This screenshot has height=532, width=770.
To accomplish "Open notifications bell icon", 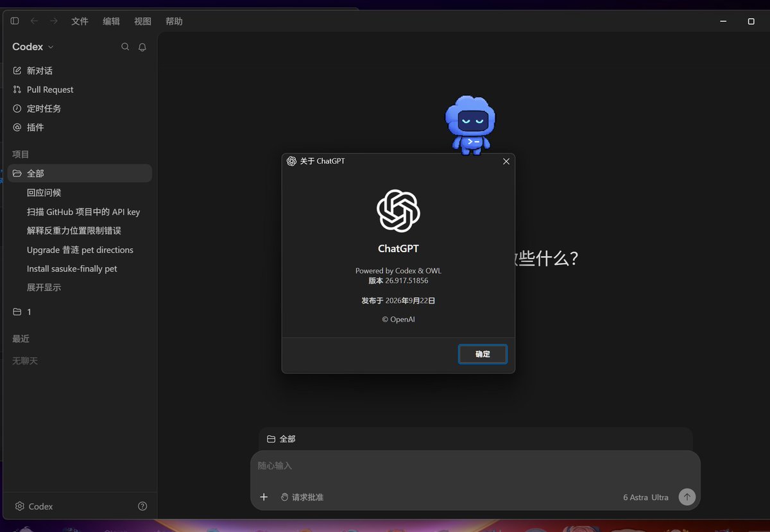I will point(142,47).
